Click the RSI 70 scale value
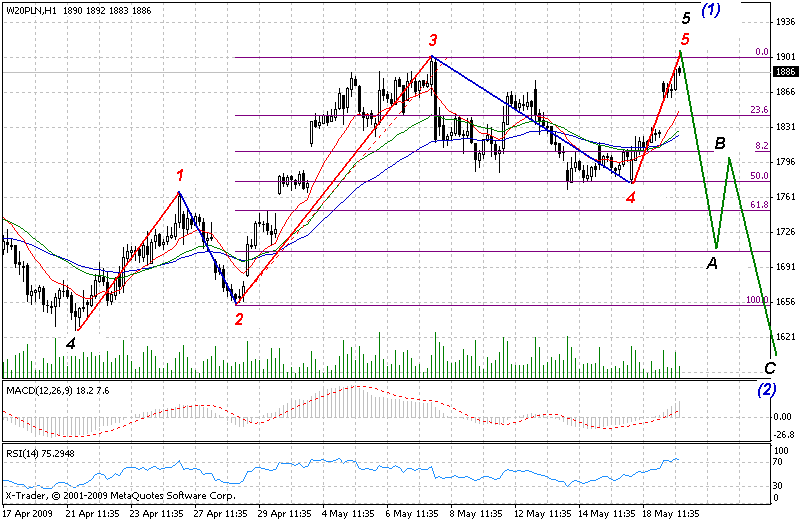Viewport: 808px width, 521px height. [779, 462]
